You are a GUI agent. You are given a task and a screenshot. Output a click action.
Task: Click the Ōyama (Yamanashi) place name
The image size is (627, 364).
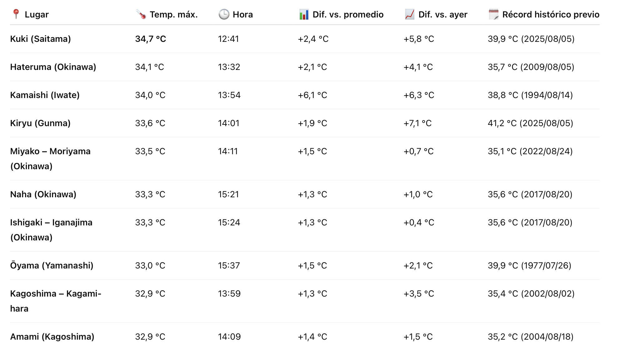[52, 266]
